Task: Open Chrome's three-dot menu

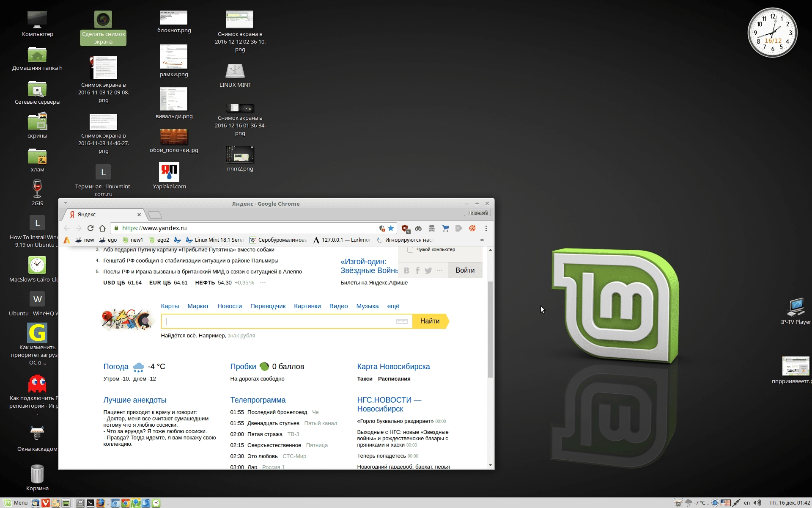Action: pos(486,228)
